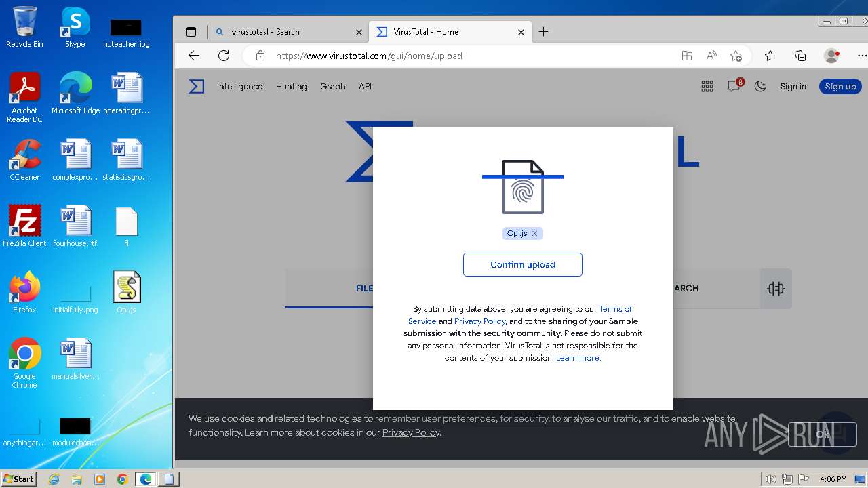The image size is (868, 488).
Task: Click the tab actions menu icon
Action: pyautogui.click(x=191, y=32)
